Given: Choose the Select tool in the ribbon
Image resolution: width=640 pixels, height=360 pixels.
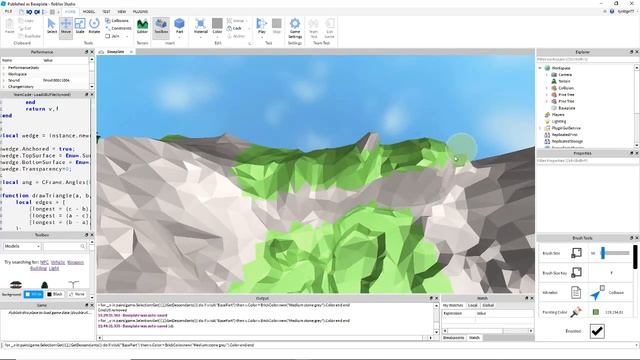Looking at the screenshot, I should point(51,26).
